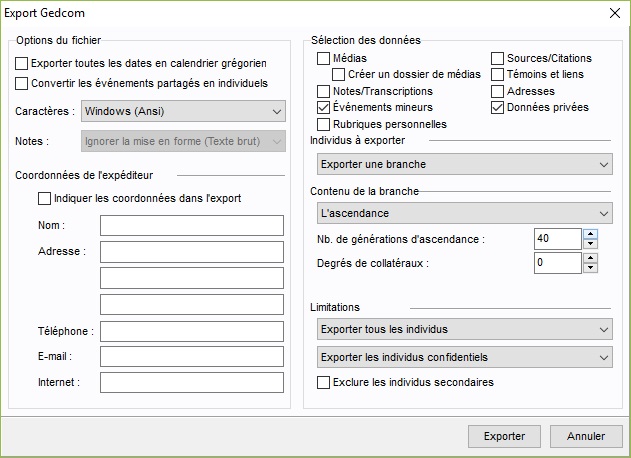Screen dimensions: 631x458
Task: Uncheck Événements mineurs
Action: click(x=324, y=107)
